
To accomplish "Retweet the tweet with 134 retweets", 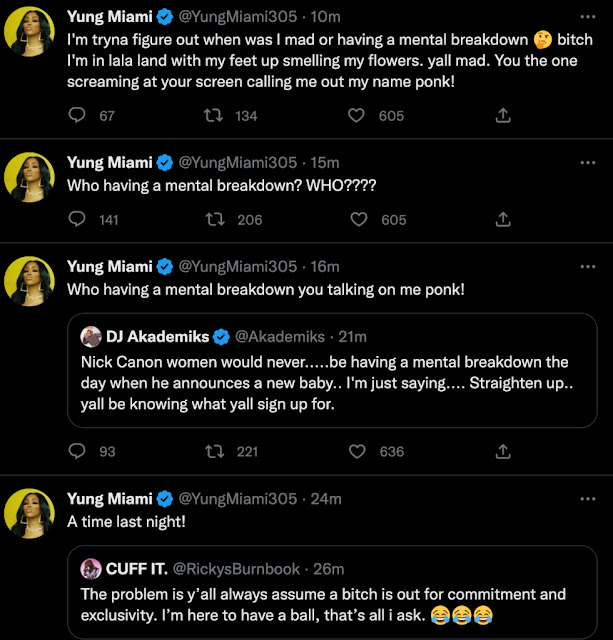I will (212, 116).
